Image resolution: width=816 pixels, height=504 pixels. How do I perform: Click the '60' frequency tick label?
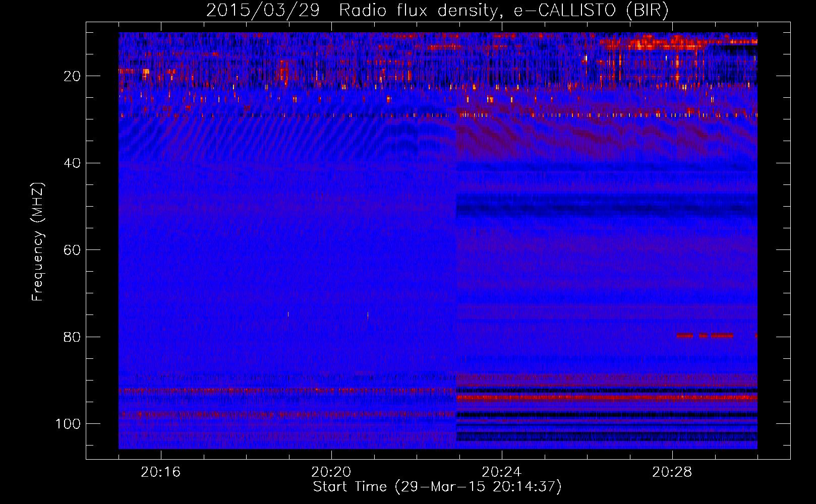[x=72, y=250]
